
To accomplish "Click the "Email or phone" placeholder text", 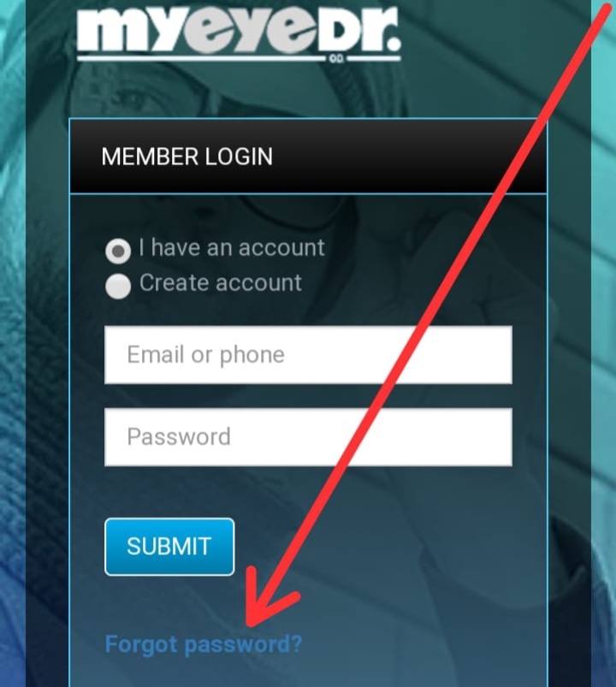I will point(206,354).
